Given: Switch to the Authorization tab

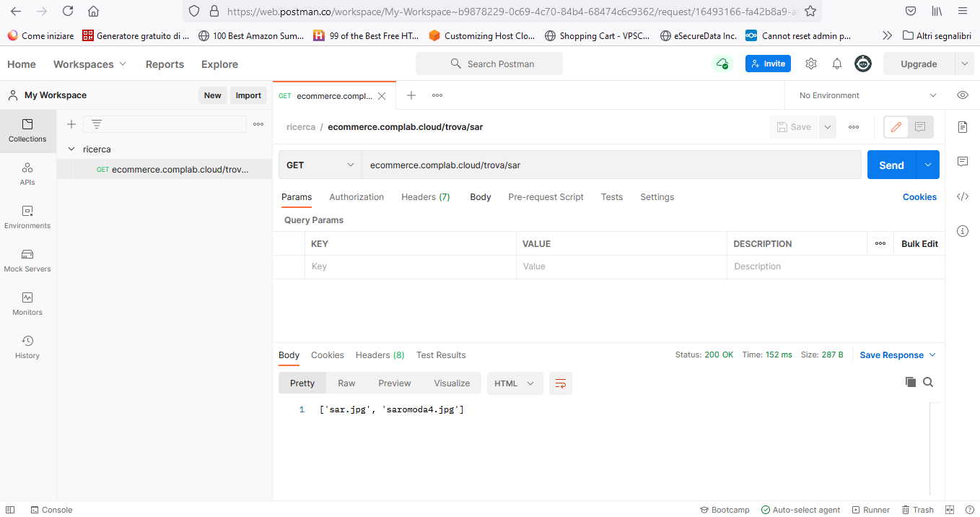Looking at the screenshot, I should (x=356, y=196).
